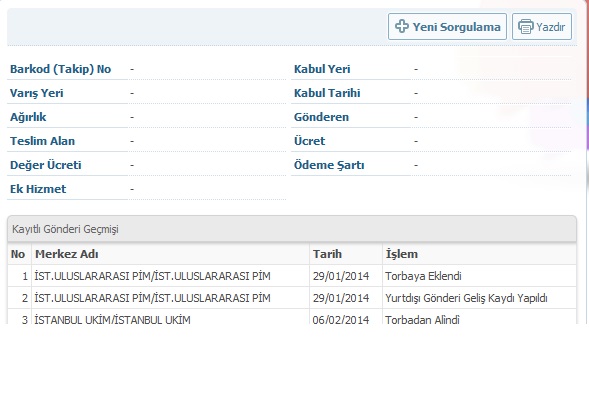Select the Teslim Alan label
This screenshot has width=589, height=397.
click(x=42, y=141)
